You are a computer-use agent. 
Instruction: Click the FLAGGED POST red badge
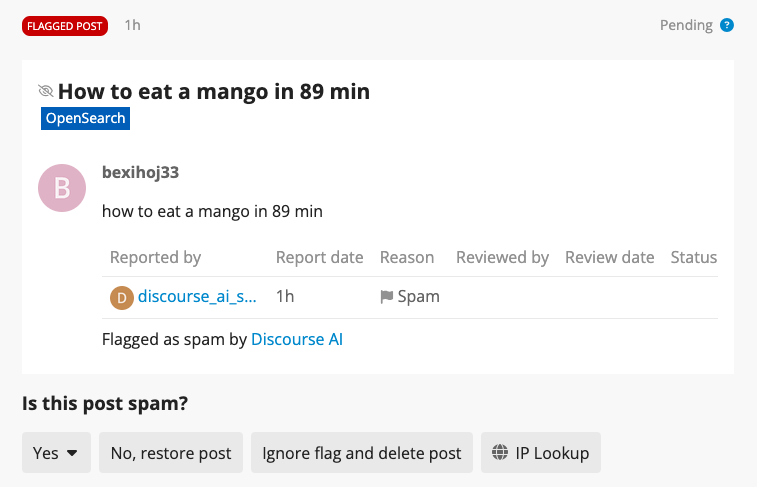tap(65, 26)
